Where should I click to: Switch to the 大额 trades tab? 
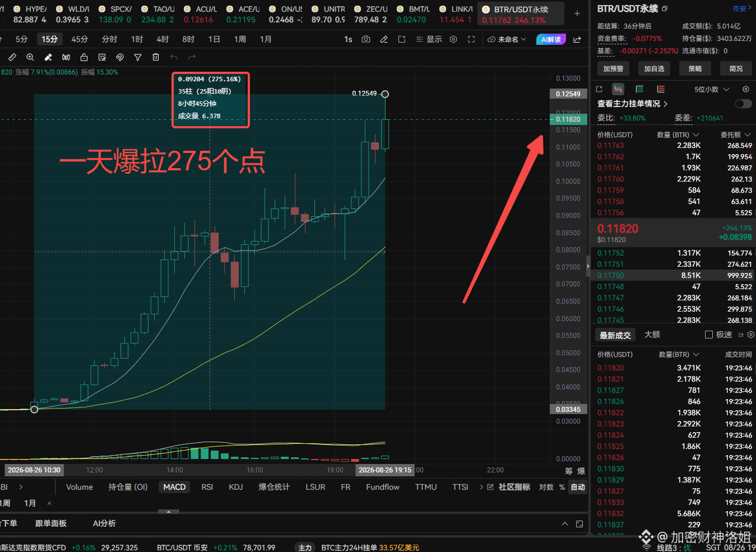coord(652,335)
